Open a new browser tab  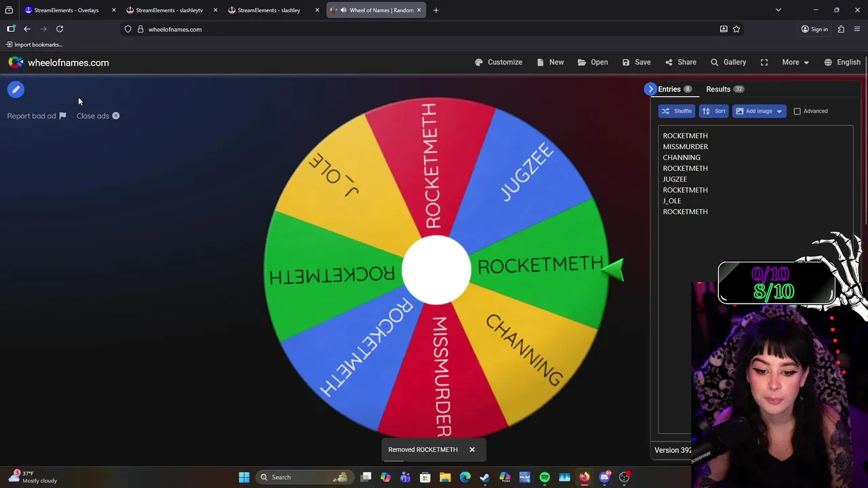coord(436,10)
